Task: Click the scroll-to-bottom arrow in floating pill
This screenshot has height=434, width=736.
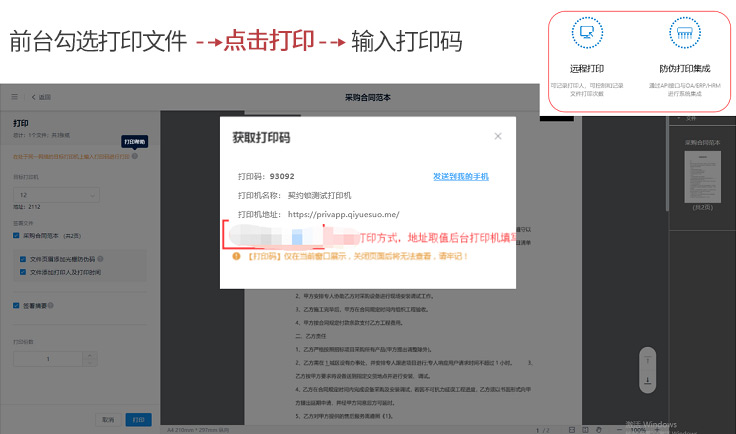Action: pyautogui.click(x=648, y=381)
